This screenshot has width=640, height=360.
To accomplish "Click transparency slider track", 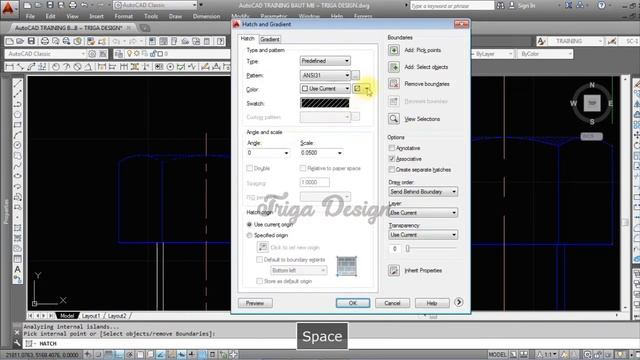I will point(431,248).
